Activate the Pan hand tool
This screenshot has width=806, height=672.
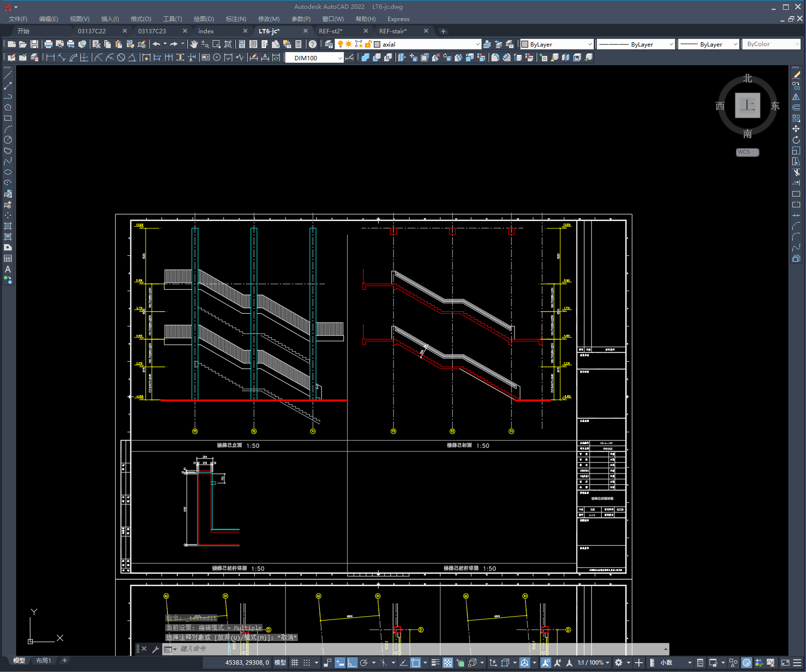194,44
